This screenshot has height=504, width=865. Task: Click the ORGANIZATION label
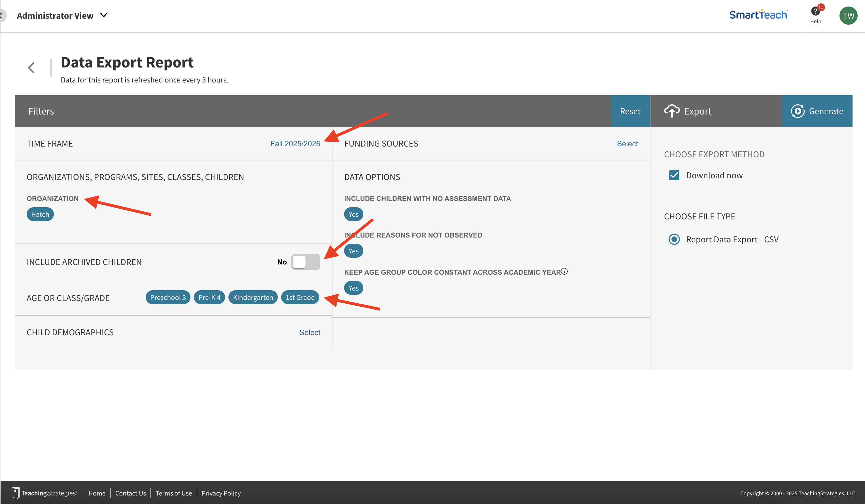pyautogui.click(x=52, y=198)
